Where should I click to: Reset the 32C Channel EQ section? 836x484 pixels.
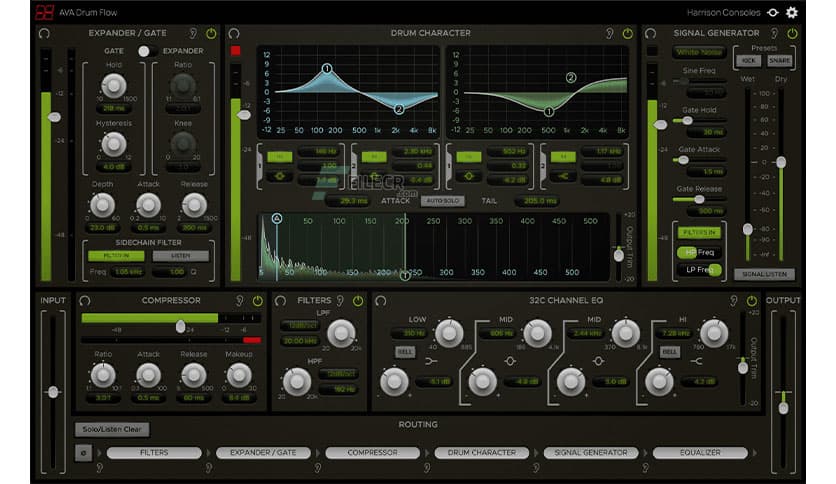[381, 301]
